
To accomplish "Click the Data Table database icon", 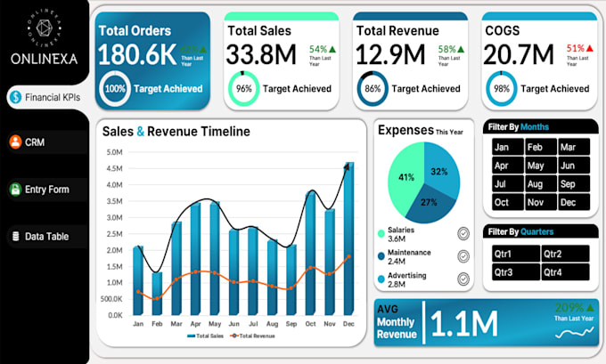I will [16, 236].
